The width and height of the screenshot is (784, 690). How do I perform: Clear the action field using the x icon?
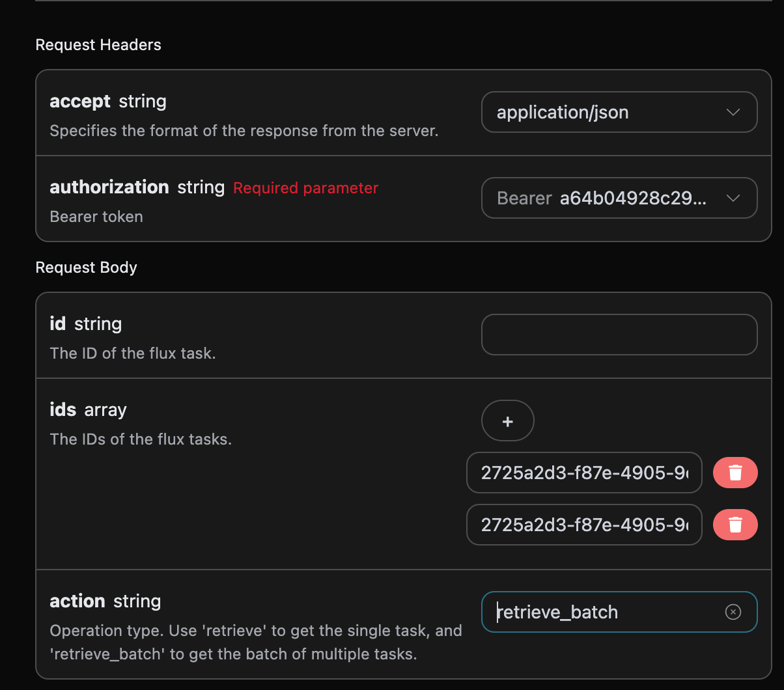733,612
